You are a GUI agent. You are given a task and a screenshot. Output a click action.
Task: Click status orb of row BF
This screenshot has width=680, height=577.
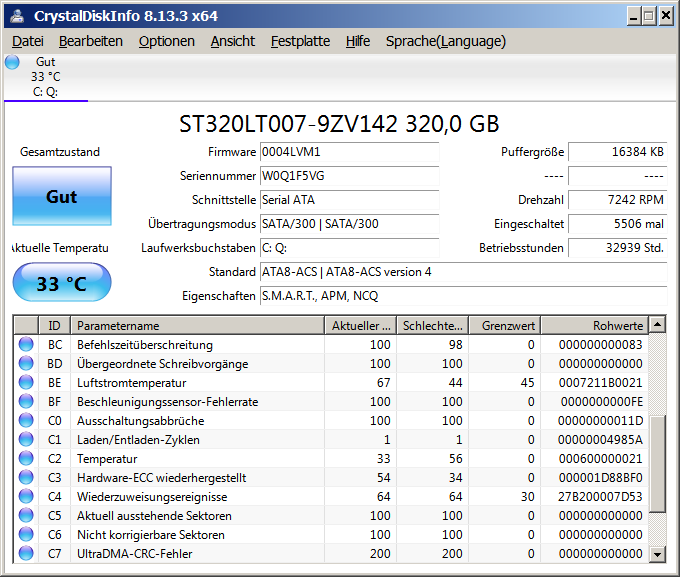(26, 401)
